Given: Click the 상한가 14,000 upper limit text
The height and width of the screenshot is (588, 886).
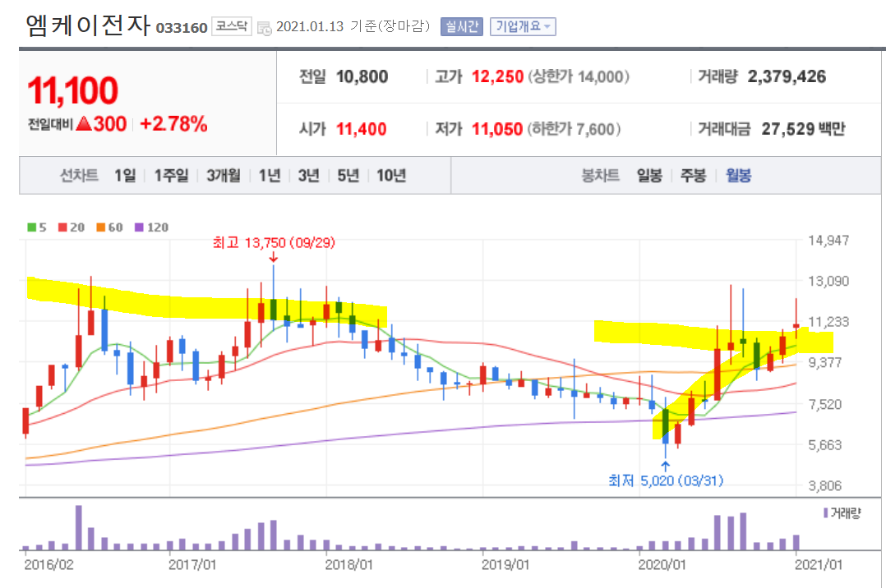Looking at the screenshot, I should (x=579, y=77).
